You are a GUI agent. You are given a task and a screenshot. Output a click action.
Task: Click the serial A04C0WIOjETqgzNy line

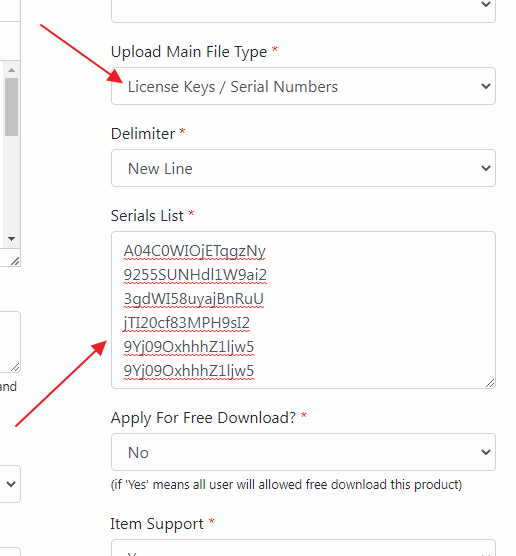tap(194, 251)
